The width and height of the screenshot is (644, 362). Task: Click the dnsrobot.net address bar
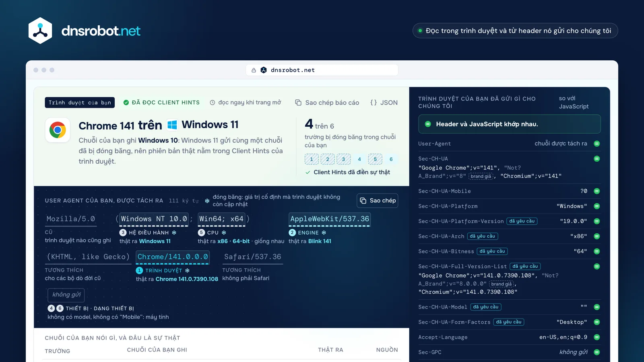coord(322,70)
